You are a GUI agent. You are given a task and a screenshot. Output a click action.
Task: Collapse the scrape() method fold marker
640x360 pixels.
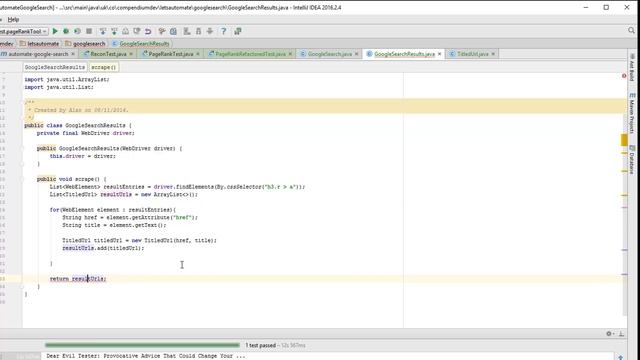point(23,179)
